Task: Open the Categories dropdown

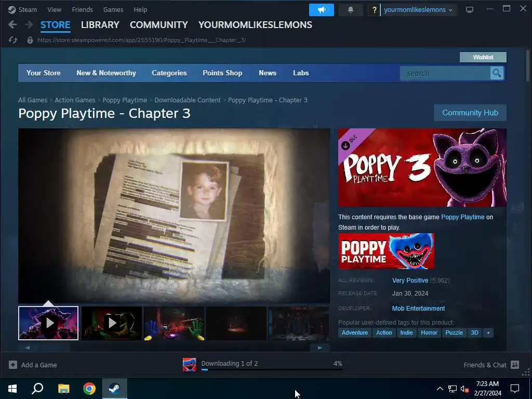Action: click(169, 73)
